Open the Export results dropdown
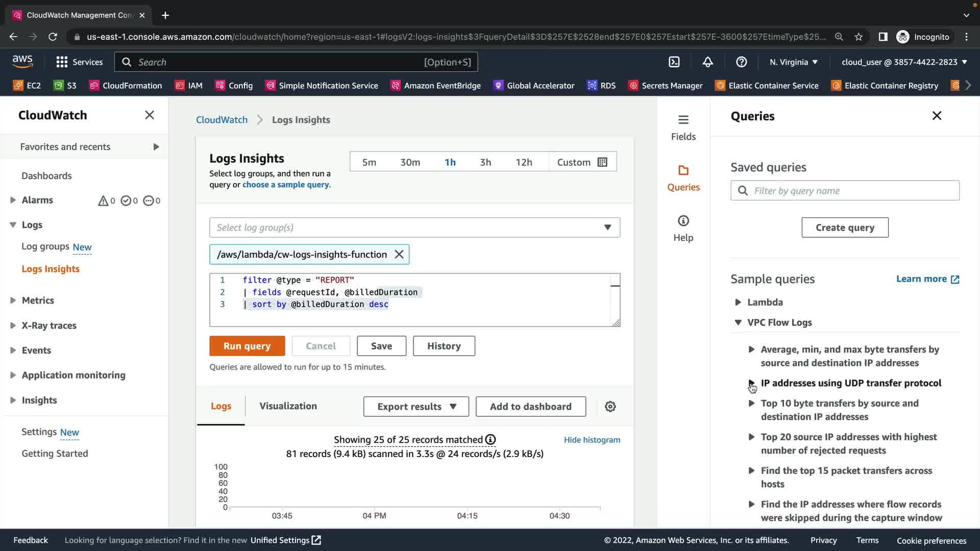Image resolution: width=980 pixels, height=551 pixels. point(416,407)
